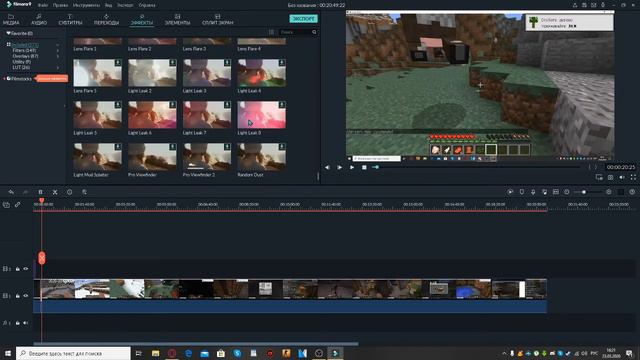Switch effects library grid view icon
Viewport: 640px width, 360px height.
pos(271,32)
